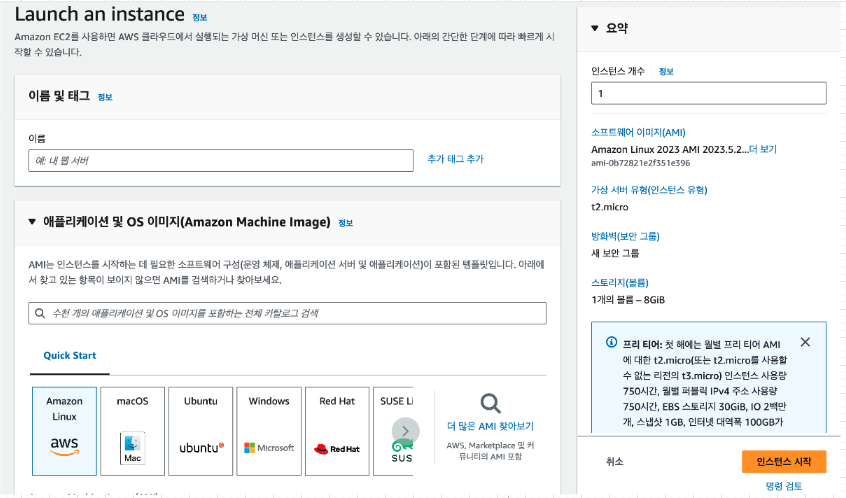This screenshot has height=498, width=846.
Task: Click the next arrow in AMI carousel
Action: [x=406, y=431]
